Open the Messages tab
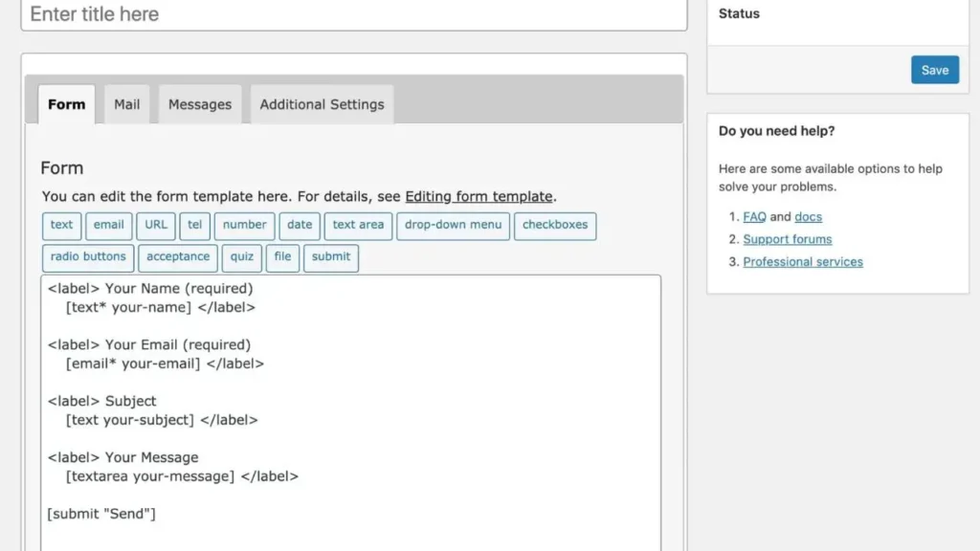 200,104
